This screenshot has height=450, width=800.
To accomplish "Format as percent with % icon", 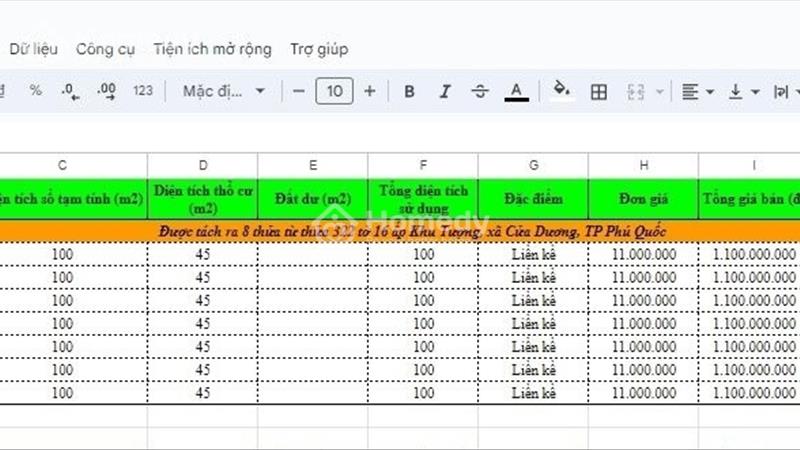I will point(35,91).
